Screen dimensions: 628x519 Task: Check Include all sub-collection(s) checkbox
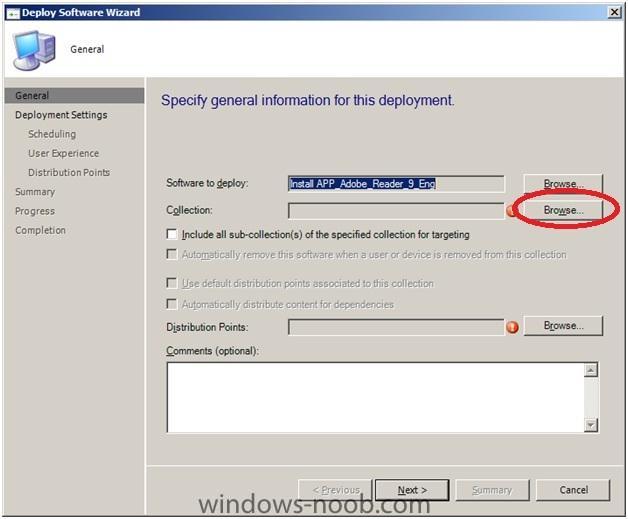point(172,234)
